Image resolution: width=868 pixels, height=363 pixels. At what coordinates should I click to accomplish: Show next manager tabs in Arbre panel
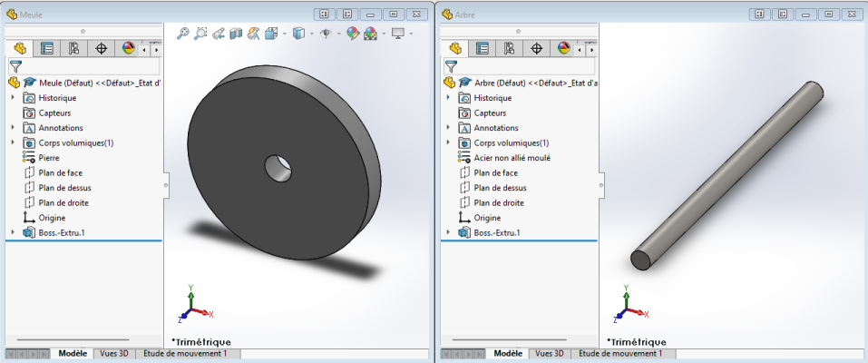pos(591,50)
